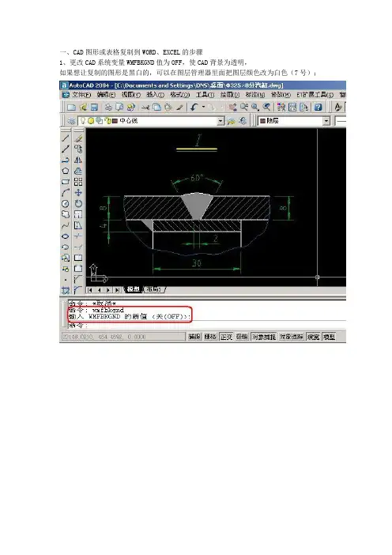Select the Rotate tool
The image size is (392, 555).
click(78, 203)
